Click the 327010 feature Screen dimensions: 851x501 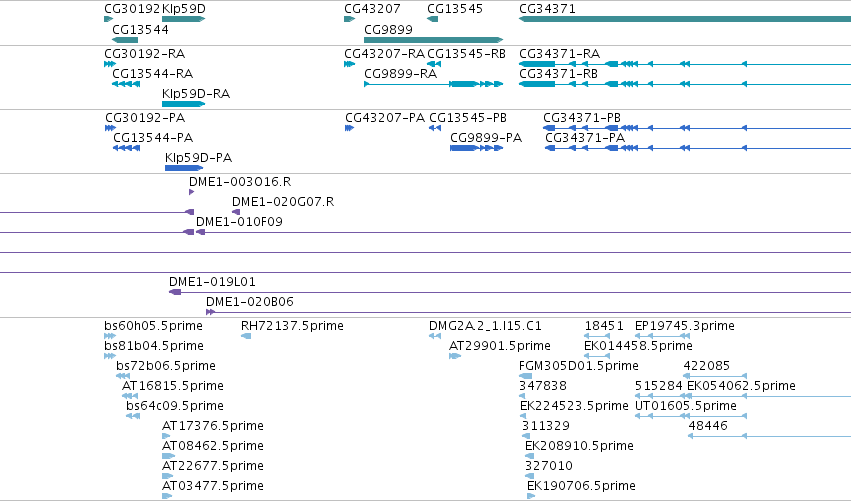tap(530, 476)
